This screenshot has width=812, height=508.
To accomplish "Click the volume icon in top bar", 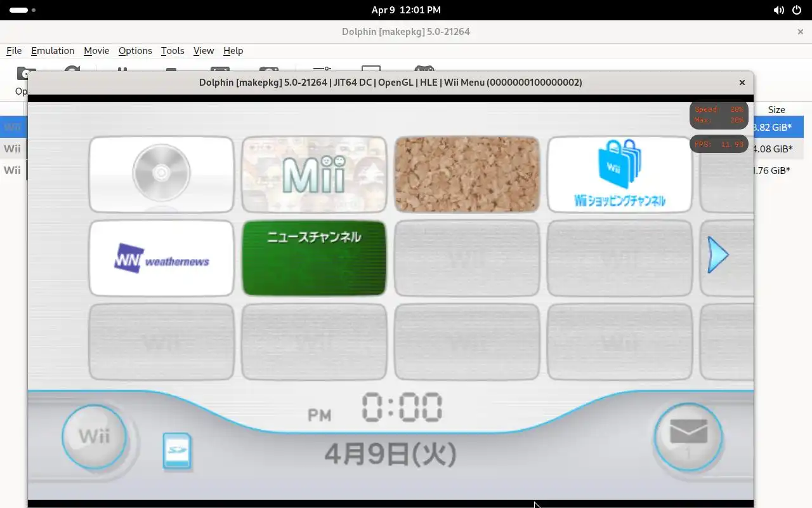I will [x=778, y=10].
